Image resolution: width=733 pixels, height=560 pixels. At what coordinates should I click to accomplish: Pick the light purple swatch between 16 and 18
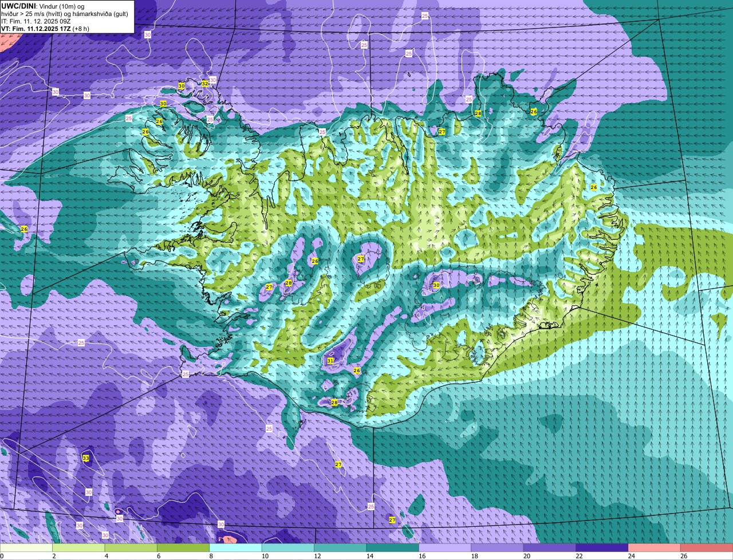pos(445,548)
